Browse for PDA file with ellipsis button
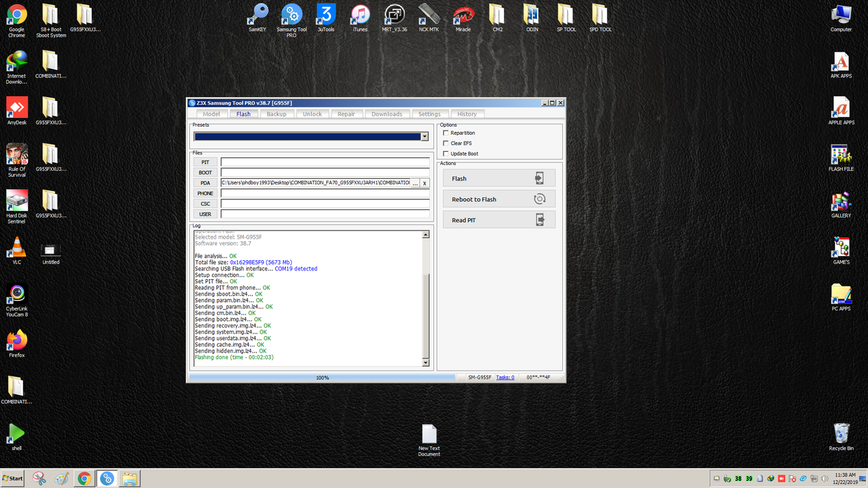The image size is (868, 488). click(x=416, y=183)
